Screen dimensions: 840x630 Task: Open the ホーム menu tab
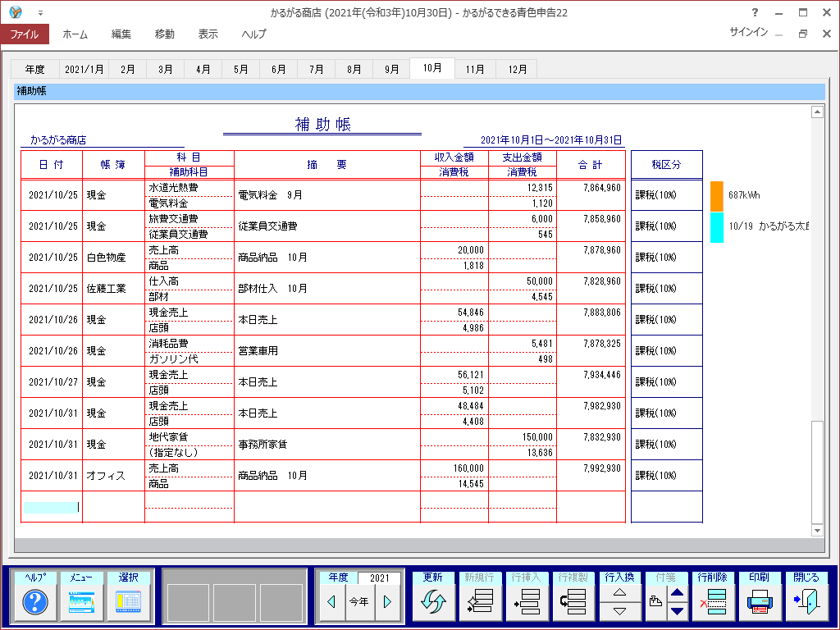coord(75,34)
